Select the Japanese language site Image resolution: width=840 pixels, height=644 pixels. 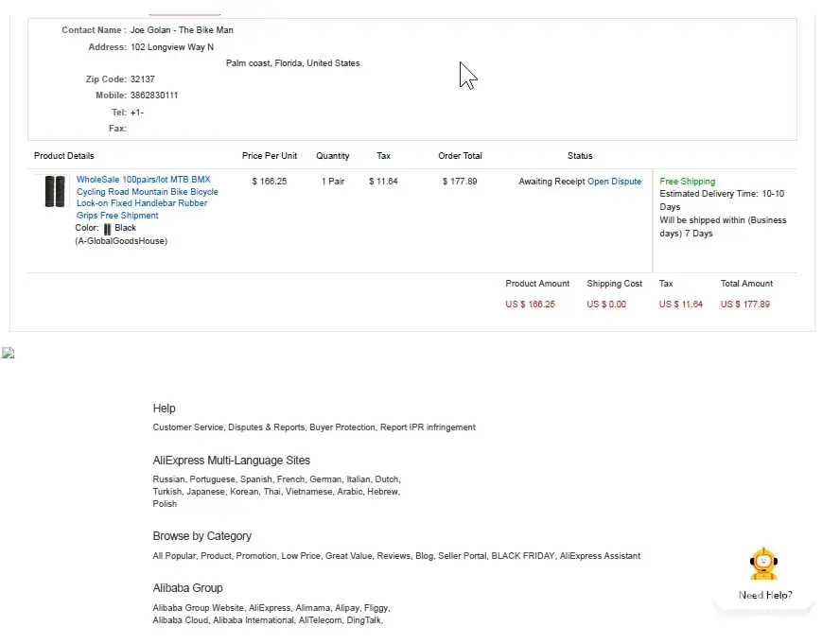pos(205,492)
